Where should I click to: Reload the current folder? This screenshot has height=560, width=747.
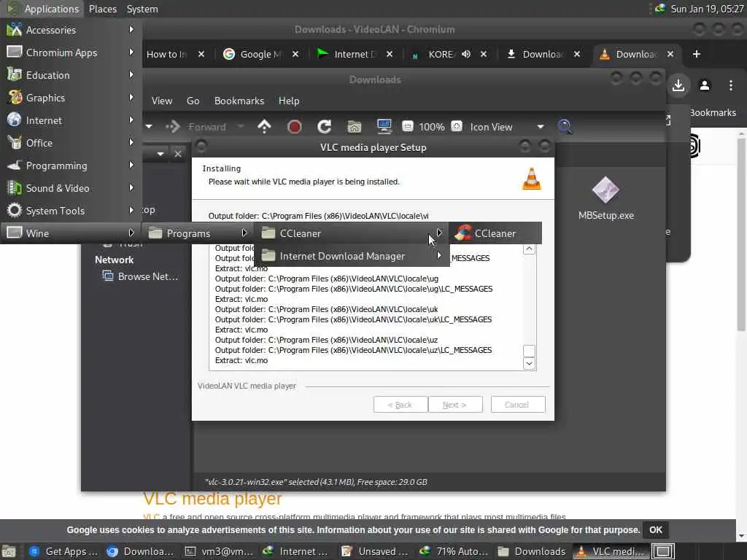tap(325, 127)
